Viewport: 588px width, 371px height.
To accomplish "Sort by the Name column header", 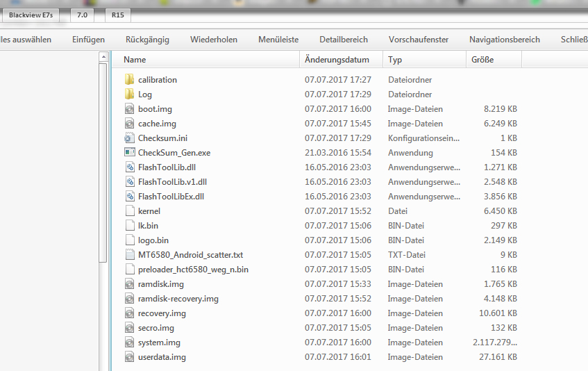I will pos(206,60).
